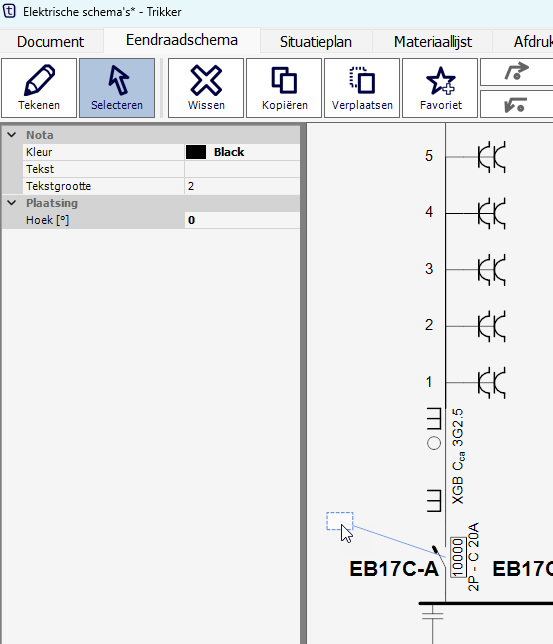This screenshot has width=553, height=644.
Task: Select the capacitor-like symbol below busbar
Action: click(433, 615)
